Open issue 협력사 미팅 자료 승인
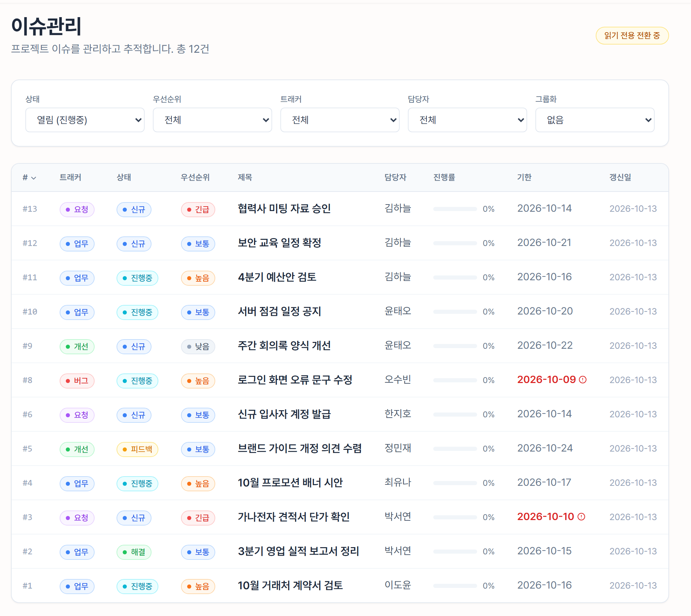 [x=284, y=209]
